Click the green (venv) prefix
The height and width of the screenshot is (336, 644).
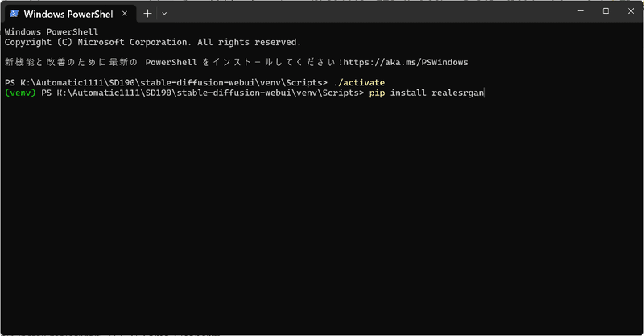point(20,93)
